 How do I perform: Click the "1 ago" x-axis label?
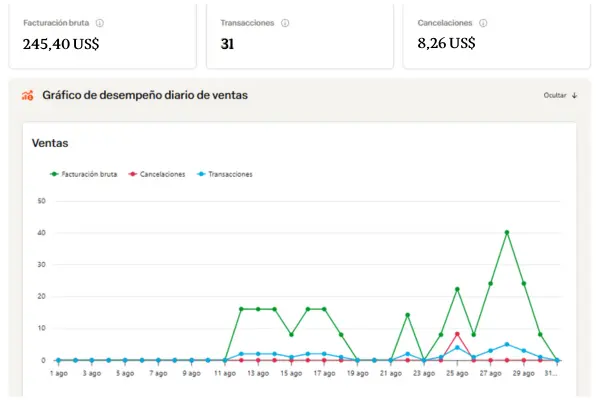[x=58, y=373]
